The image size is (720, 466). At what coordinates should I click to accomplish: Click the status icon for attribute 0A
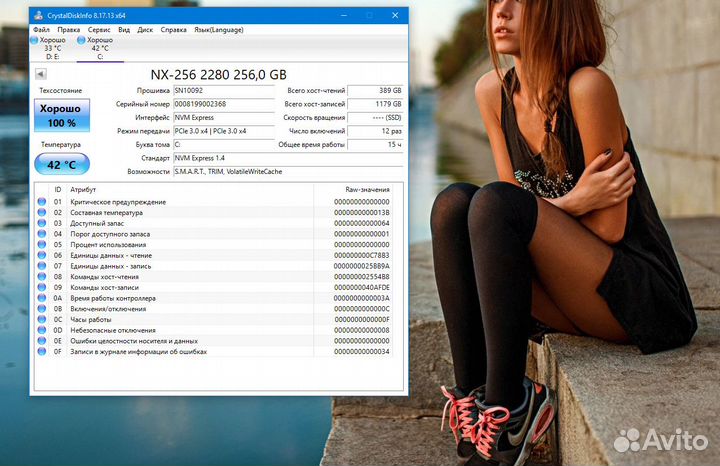pos(42,298)
